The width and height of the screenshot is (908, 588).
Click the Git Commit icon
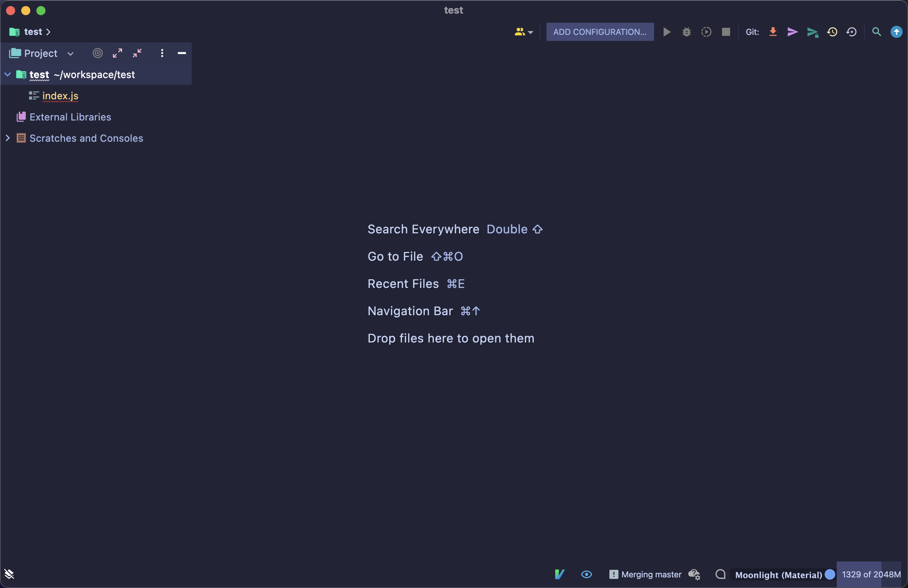click(792, 32)
